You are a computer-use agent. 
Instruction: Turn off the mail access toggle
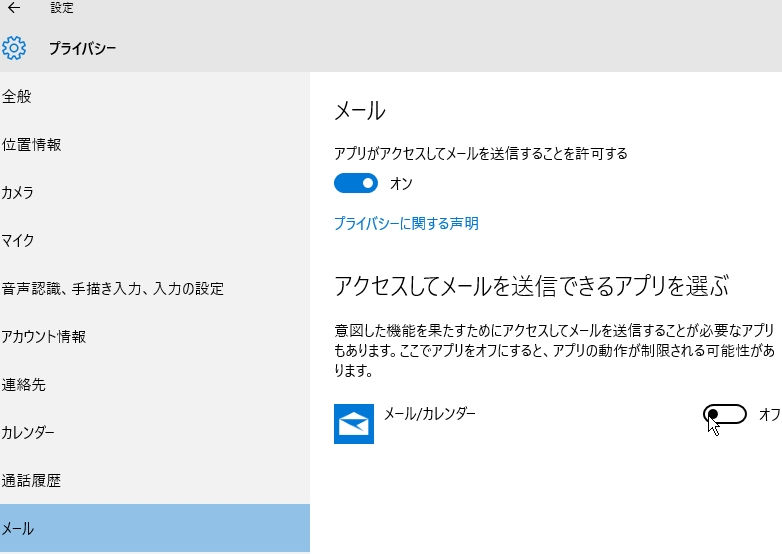pyautogui.click(x=356, y=183)
